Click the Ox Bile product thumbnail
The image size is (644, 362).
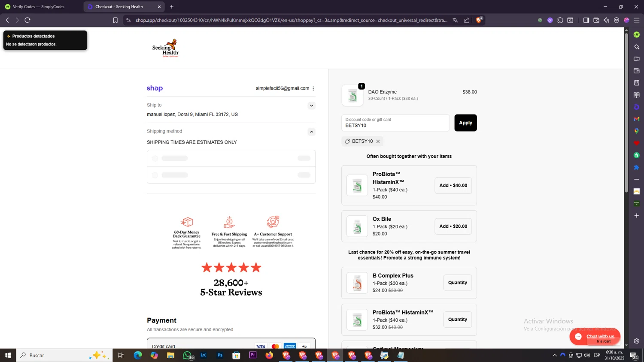click(x=357, y=226)
